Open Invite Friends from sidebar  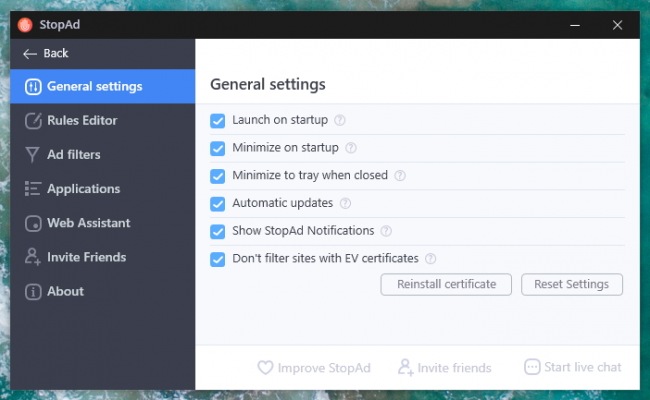click(x=103, y=257)
